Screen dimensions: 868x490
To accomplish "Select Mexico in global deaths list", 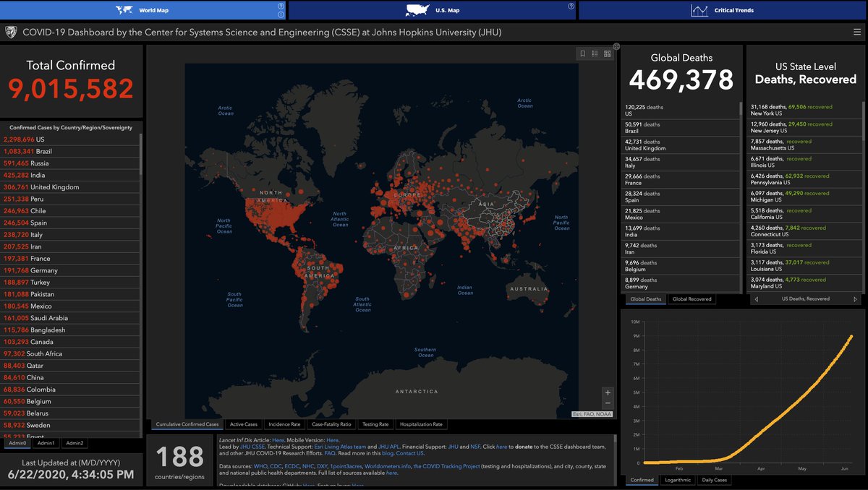I will (x=680, y=214).
